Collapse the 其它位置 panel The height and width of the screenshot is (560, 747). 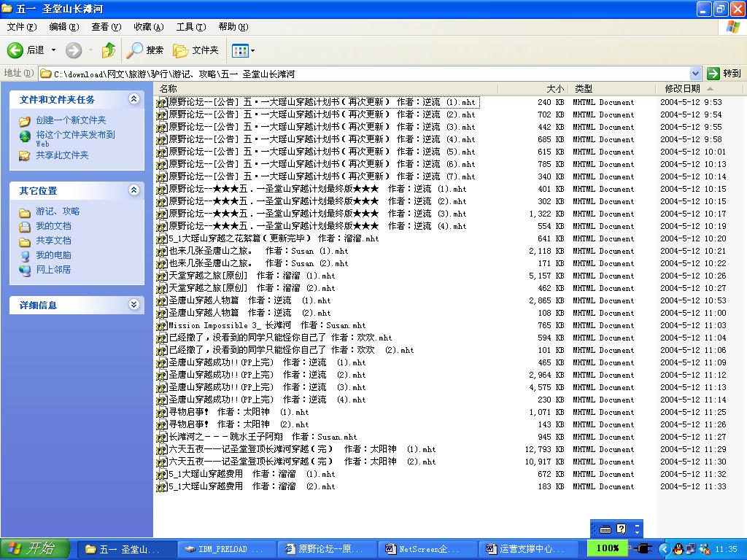pyautogui.click(x=133, y=190)
